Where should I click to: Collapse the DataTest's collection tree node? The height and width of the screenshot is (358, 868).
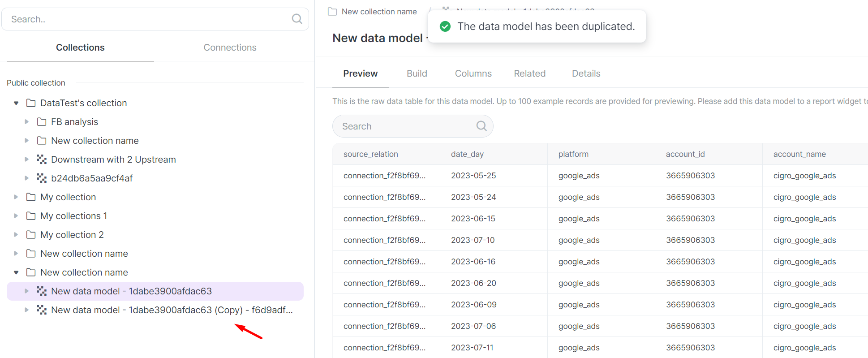[16, 103]
